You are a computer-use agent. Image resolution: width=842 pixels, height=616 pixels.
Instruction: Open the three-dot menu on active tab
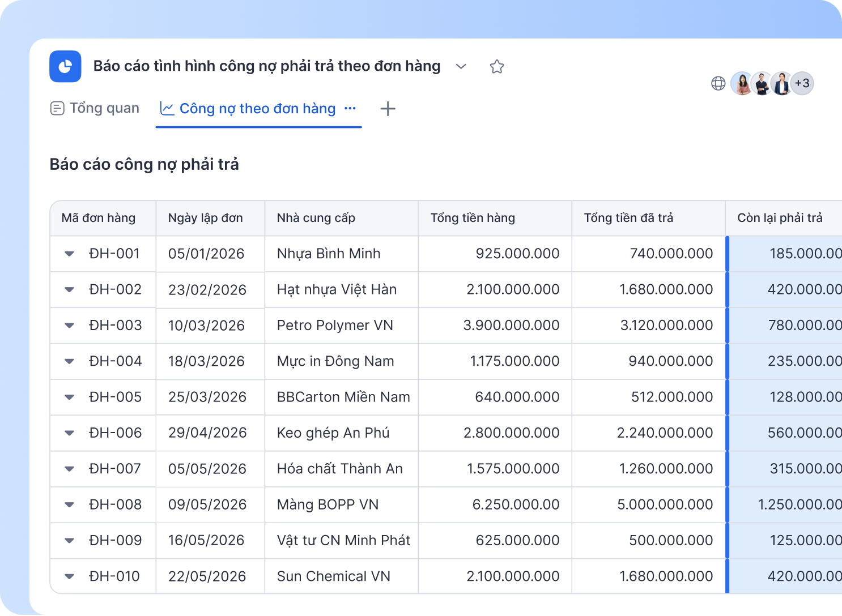click(x=350, y=108)
